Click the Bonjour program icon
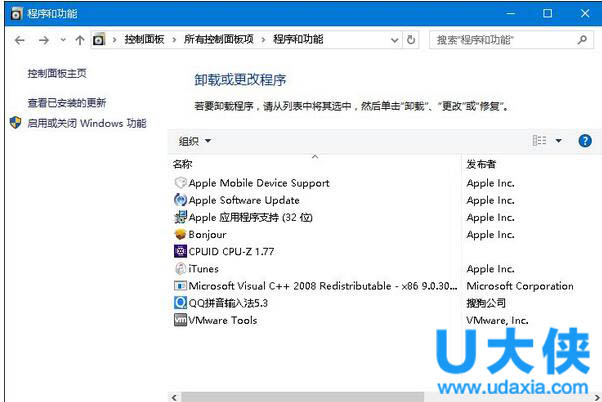Screen dimensions: 602x402 point(180,235)
